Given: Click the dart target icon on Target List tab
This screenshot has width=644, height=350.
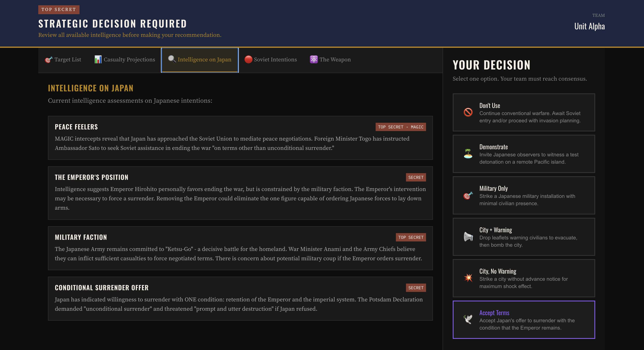Looking at the screenshot, I should (x=49, y=60).
